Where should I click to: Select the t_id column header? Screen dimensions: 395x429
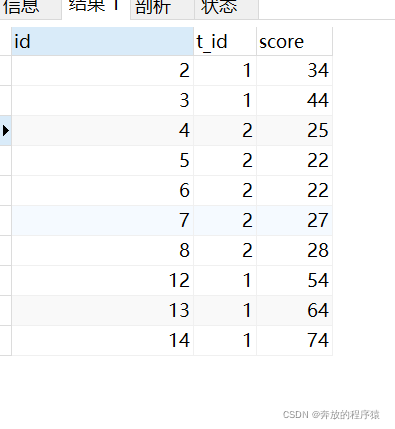pos(225,41)
